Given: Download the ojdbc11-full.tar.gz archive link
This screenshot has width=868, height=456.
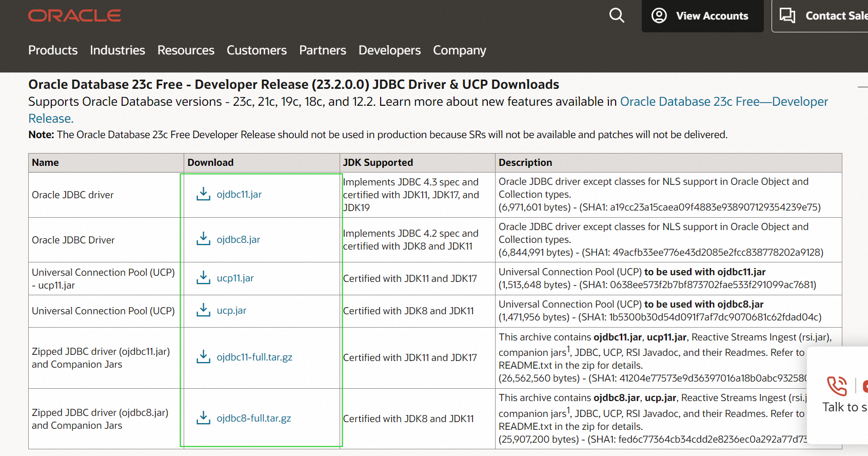Looking at the screenshot, I should (254, 357).
